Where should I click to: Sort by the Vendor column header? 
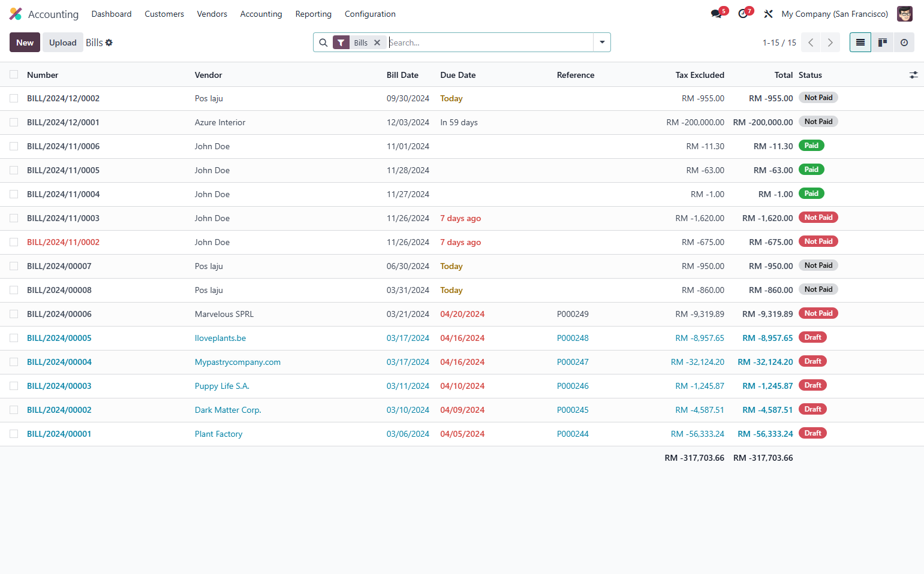point(209,75)
